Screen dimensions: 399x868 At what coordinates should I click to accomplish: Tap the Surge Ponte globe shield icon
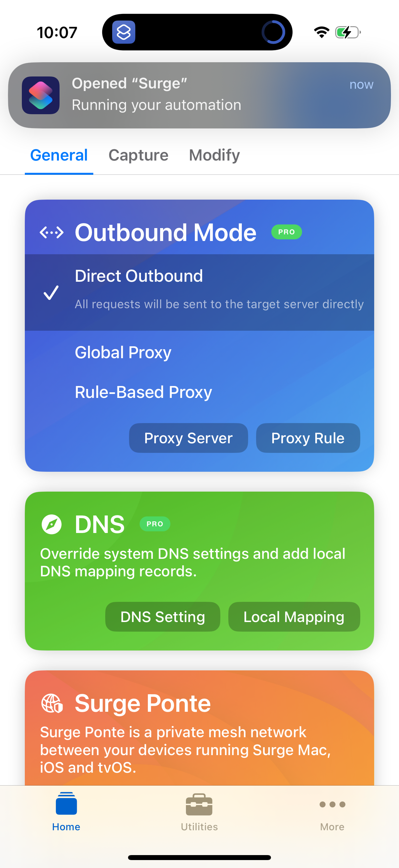52,703
